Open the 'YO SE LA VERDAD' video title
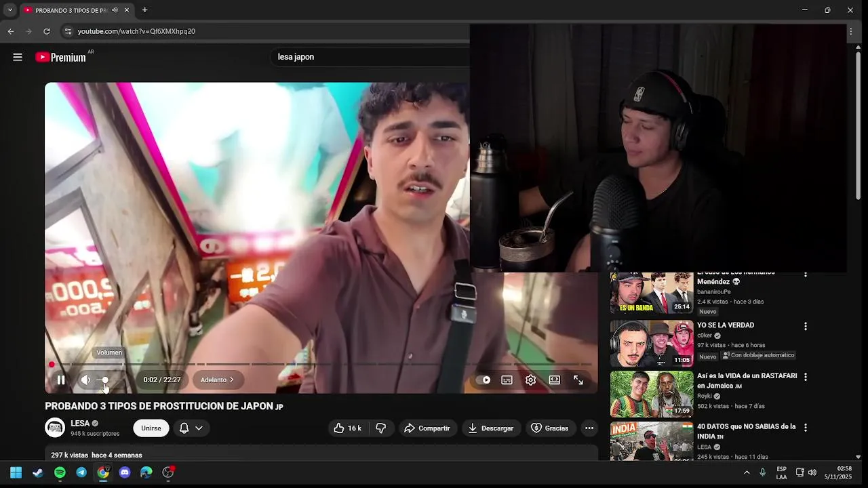 pos(726,325)
